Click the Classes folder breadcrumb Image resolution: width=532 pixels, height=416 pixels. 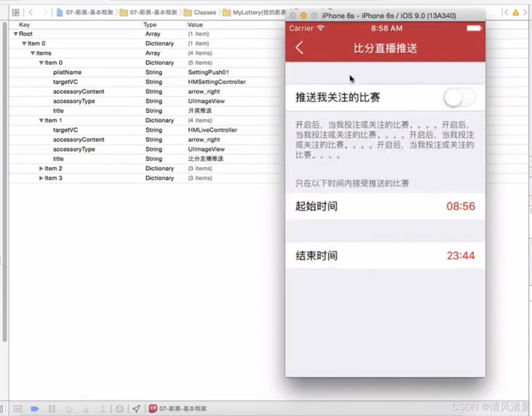pyautogui.click(x=200, y=12)
